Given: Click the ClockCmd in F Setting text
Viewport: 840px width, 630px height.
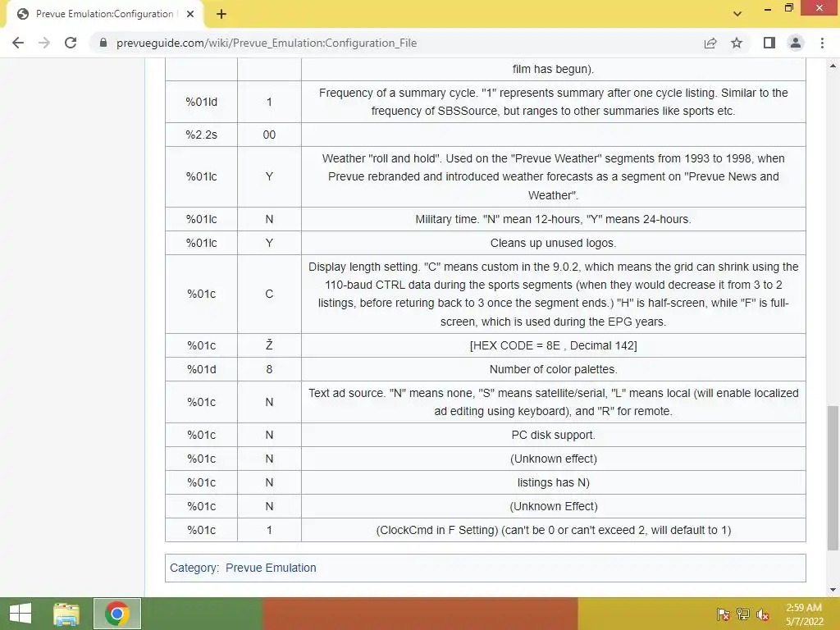Looking at the screenshot, I should (x=554, y=531).
